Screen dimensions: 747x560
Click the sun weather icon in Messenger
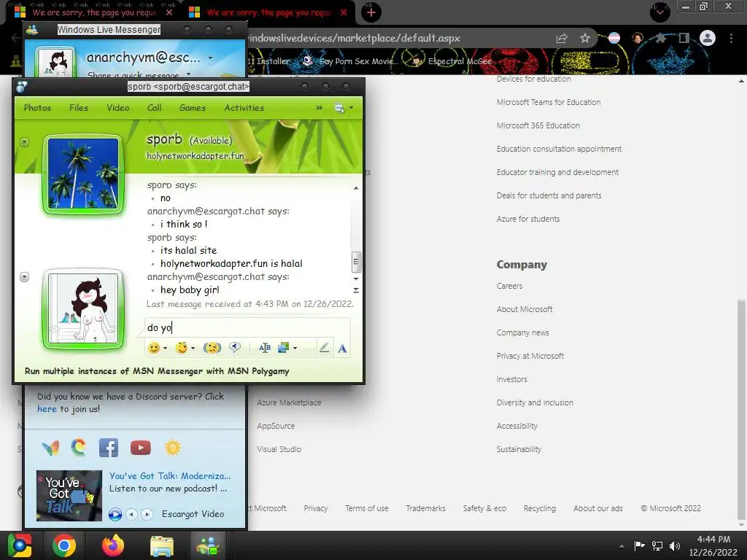[x=172, y=448]
